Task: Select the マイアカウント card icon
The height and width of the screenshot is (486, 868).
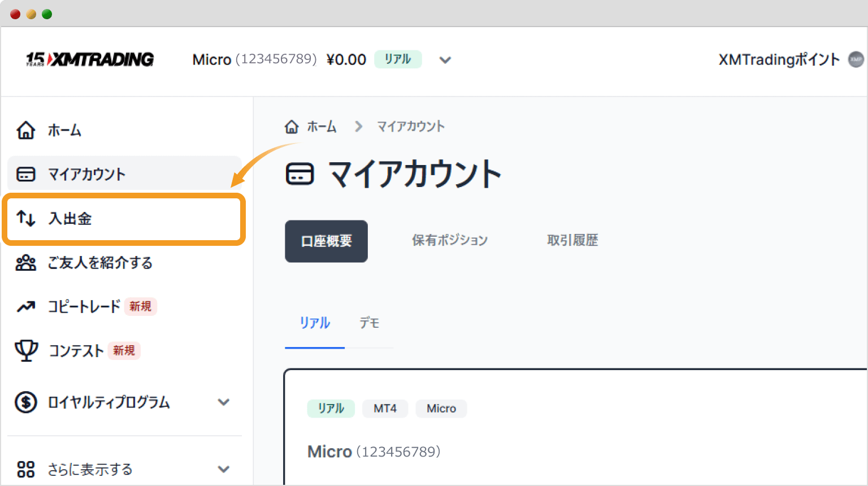Action: pyautogui.click(x=26, y=174)
